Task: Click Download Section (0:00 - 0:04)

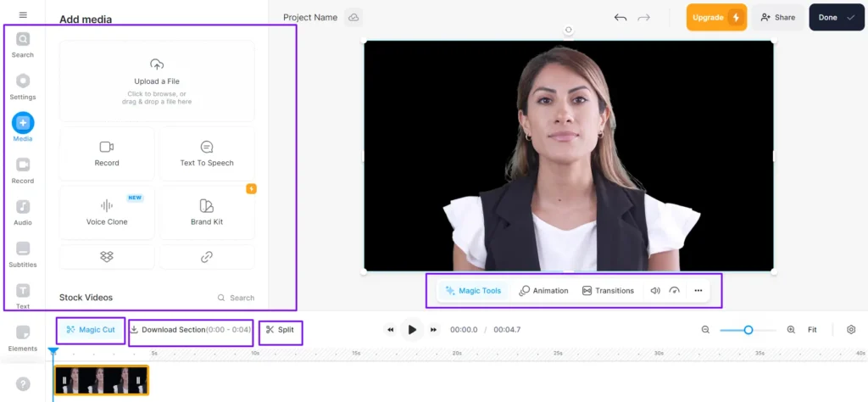Action: pos(191,330)
